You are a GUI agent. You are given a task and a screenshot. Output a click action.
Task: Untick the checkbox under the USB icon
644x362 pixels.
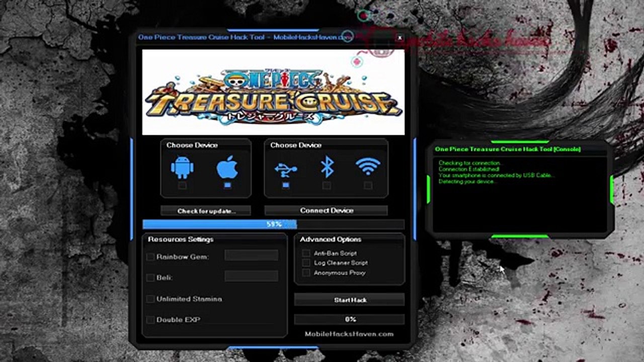[x=286, y=185]
